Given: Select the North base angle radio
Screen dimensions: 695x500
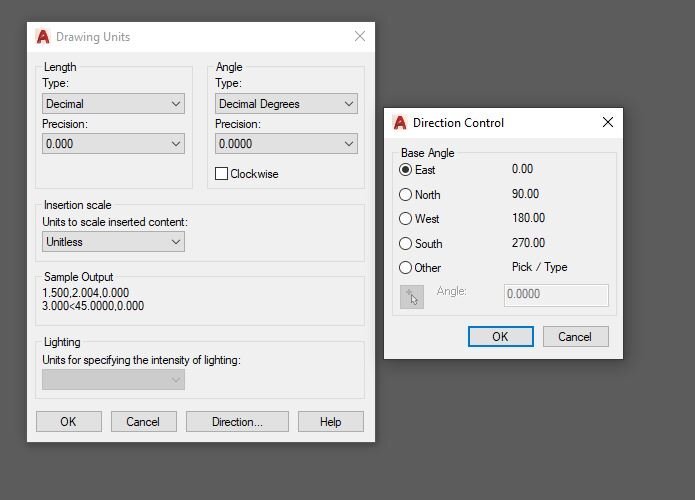Looking at the screenshot, I should [x=405, y=195].
